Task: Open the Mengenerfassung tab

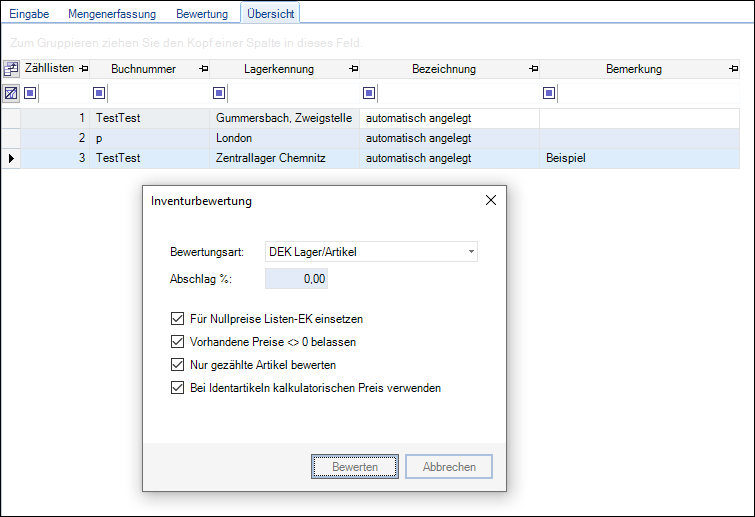Action: [114, 14]
